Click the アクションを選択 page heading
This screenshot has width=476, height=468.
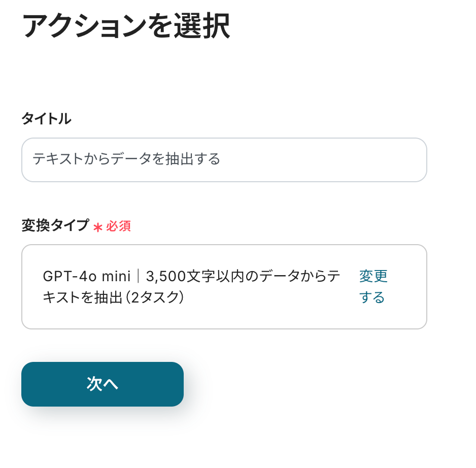pos(126,26)
